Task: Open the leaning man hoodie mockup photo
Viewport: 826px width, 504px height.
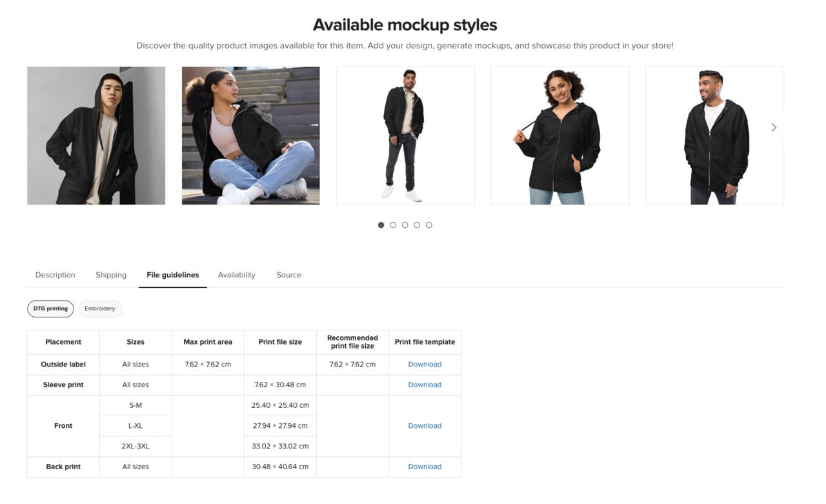Action: point(96,134)
